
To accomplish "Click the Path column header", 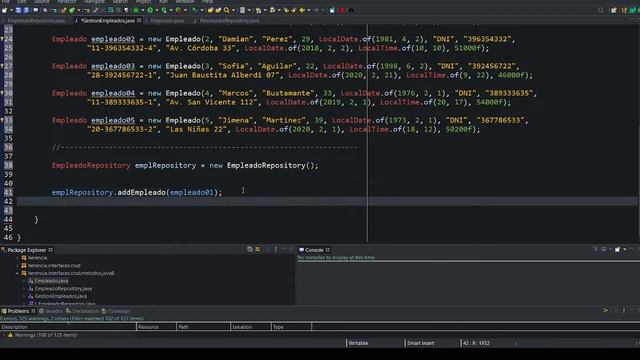I will [203, 327].
